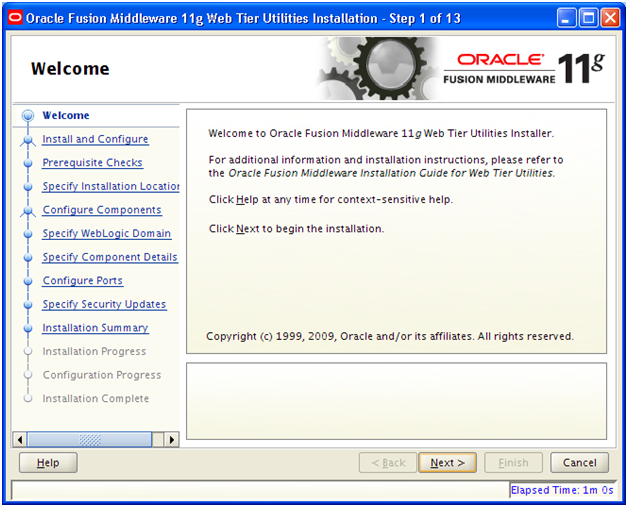Click the Specify WebLogic Domain step bullet
This screenshot has width=628, height=507.
pyautogui.click(x=28, y=234)
